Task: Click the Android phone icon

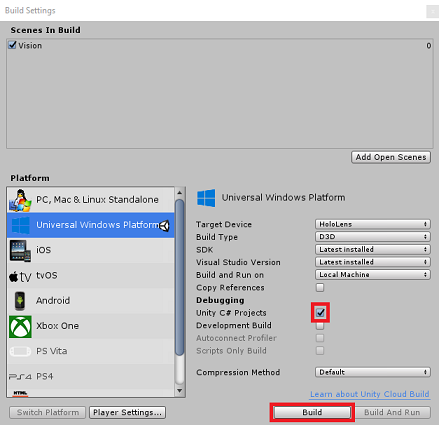Action: pos(20,301)
